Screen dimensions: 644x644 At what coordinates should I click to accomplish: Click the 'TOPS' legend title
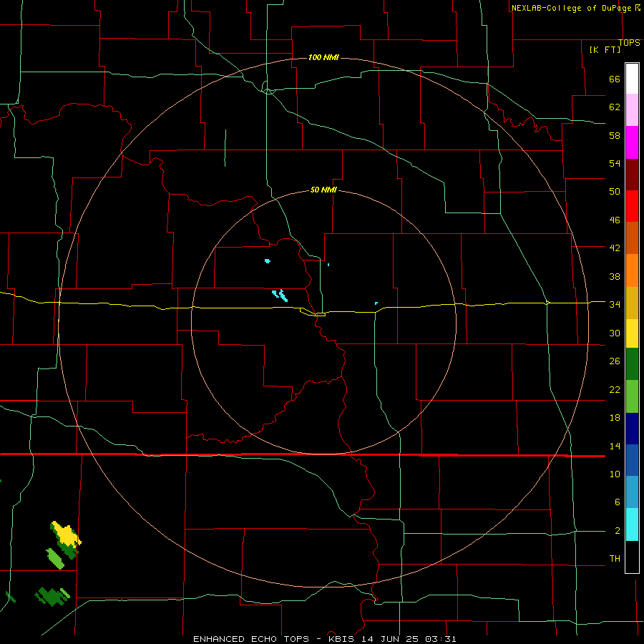click(x=629, y=43)
